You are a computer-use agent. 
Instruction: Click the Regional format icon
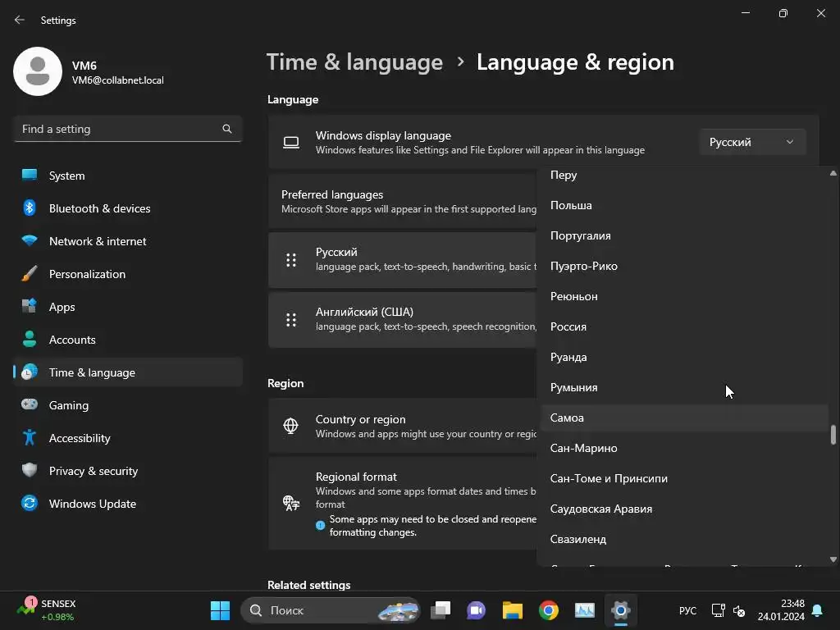click(291, 503)
